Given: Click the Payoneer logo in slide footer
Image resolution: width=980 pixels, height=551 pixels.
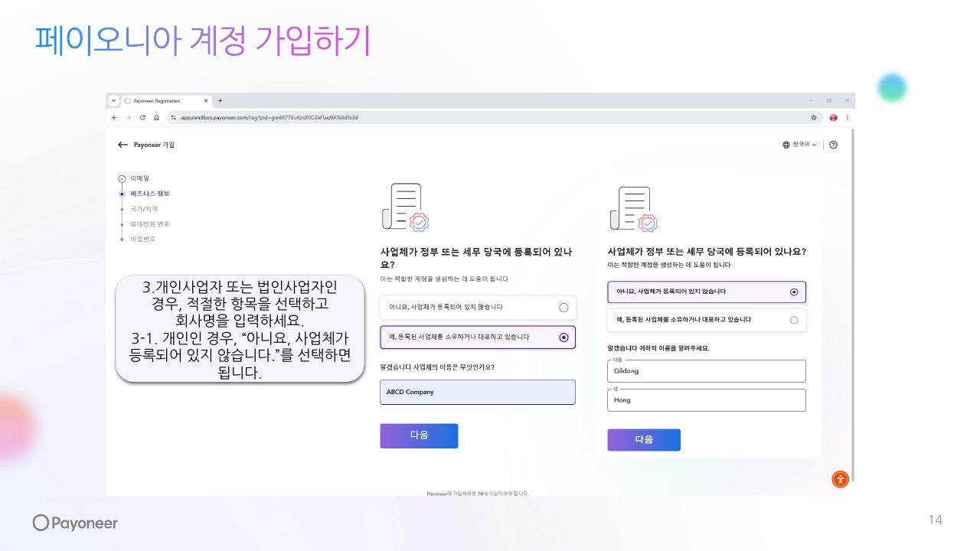Looking at the screenshot, I should pyautogui.click(x=75, y=523).
